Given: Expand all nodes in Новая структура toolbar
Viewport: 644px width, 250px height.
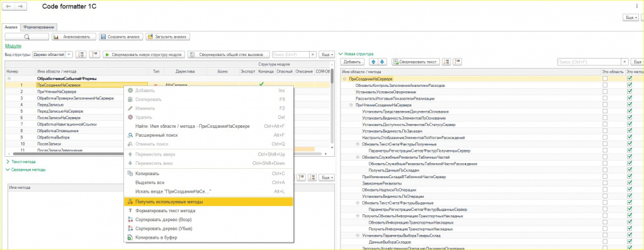Looking at the screenshot, I should 447,62.
